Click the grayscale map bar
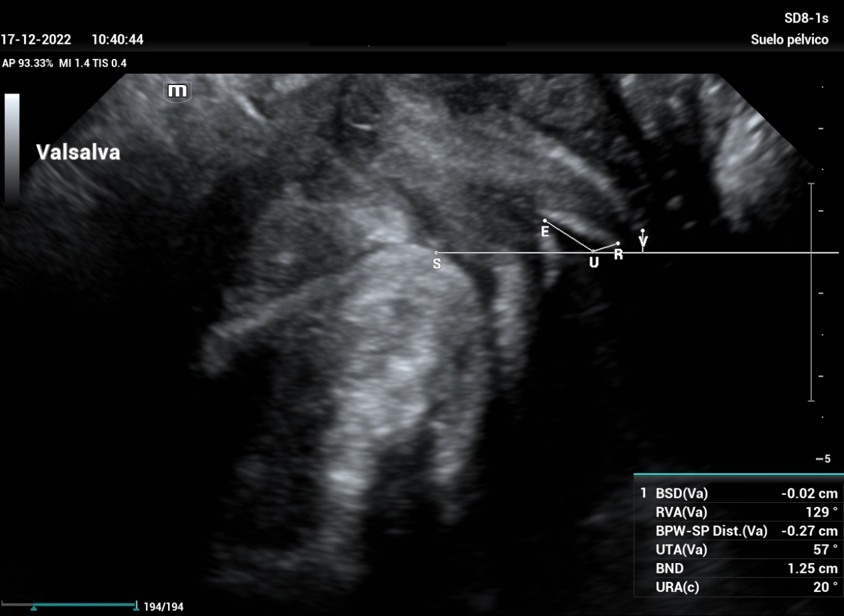The image size is (844, 616). click(12, 150)
